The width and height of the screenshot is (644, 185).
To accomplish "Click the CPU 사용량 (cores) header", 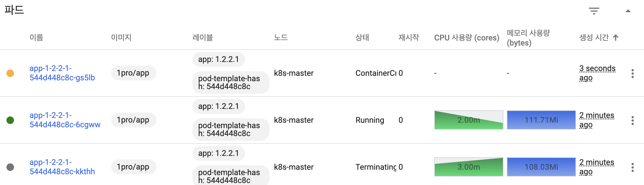I will (x=467, y=38).
